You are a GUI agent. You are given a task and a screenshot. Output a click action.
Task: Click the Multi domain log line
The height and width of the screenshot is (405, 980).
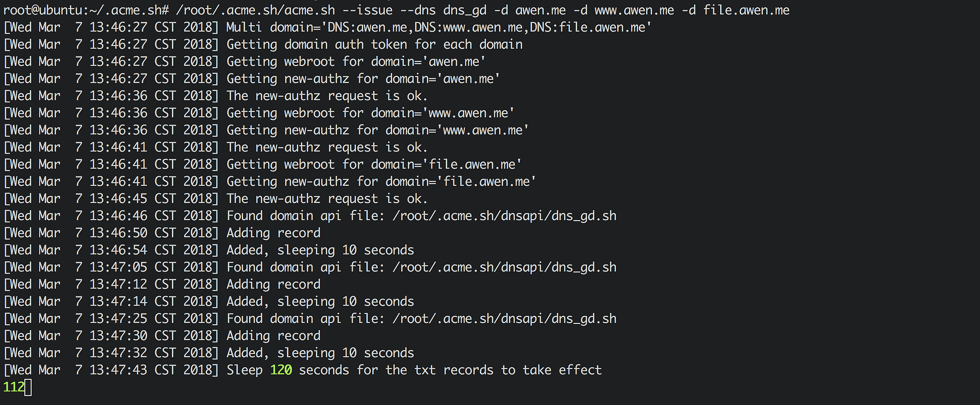pos(438,28)
